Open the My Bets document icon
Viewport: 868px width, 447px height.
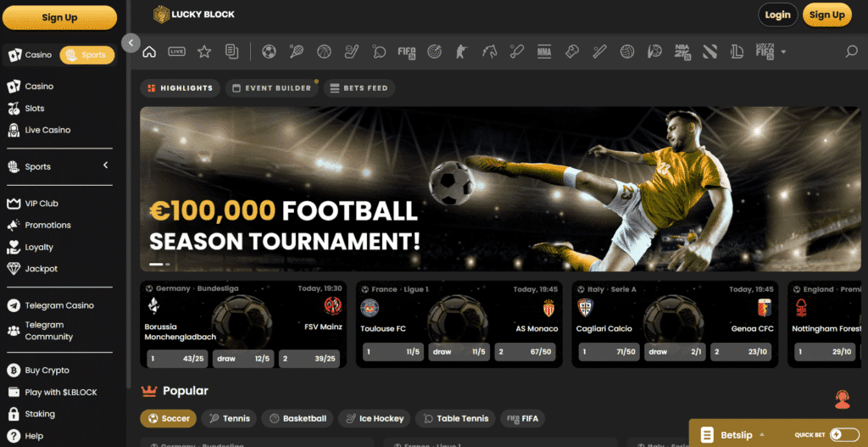coord(232,52)
